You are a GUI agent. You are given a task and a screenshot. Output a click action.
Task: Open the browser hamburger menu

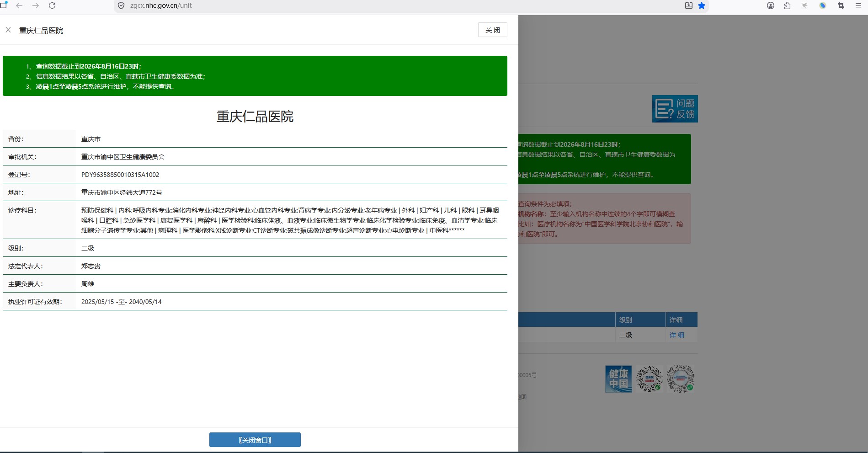[858, 5]
